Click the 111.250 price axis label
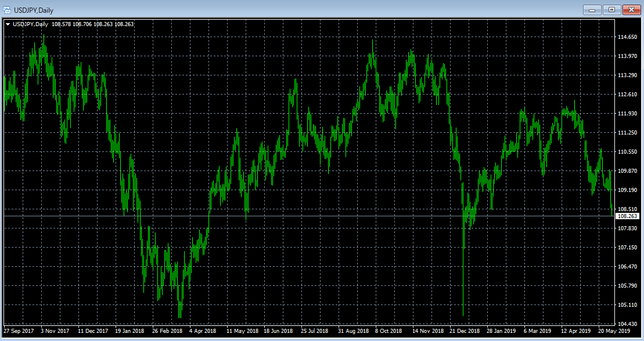Viewport: 644px width, 341px height. [x=627, y=133]
